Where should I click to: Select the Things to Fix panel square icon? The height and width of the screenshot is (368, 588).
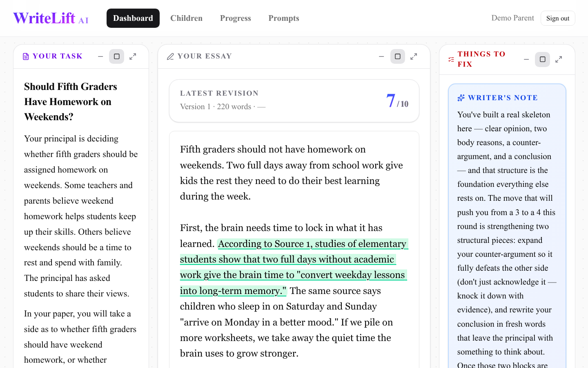tap(543, 59)
